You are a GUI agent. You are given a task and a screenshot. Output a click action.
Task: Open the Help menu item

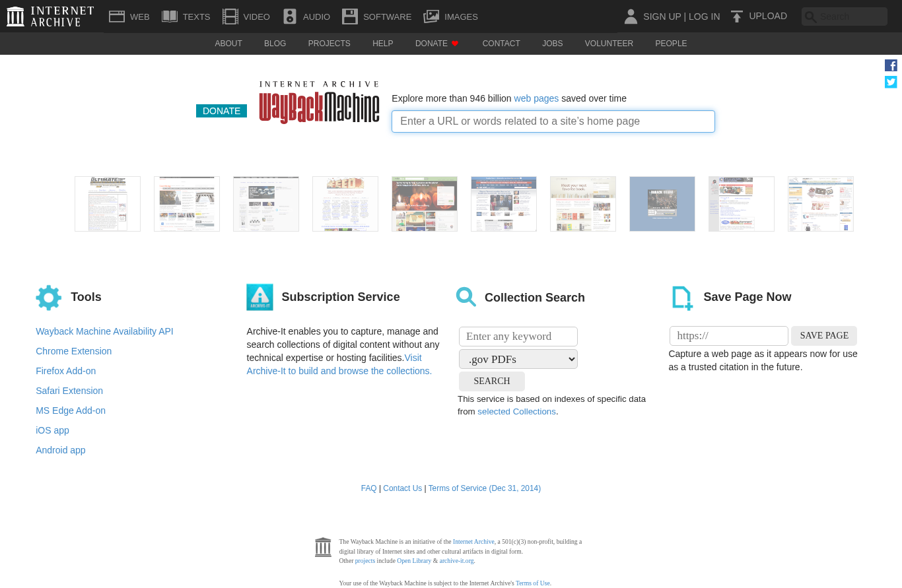383,44
